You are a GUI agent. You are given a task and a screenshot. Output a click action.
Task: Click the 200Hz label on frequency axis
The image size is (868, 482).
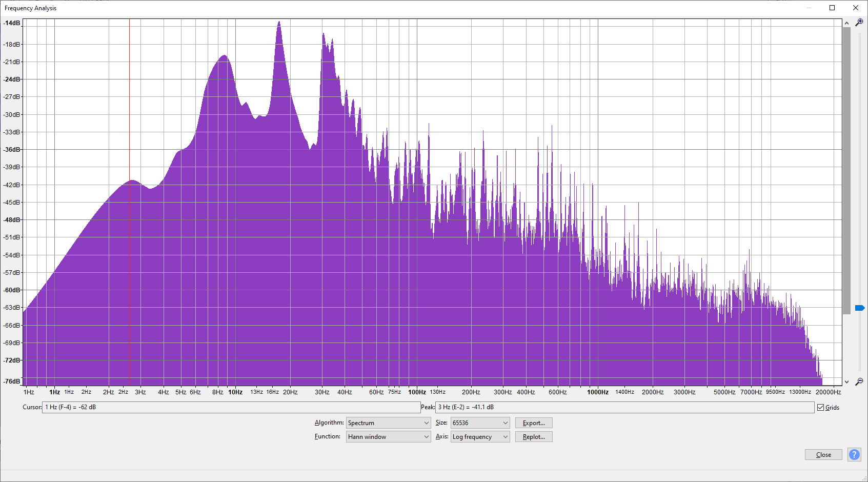[x=471, y=392]
